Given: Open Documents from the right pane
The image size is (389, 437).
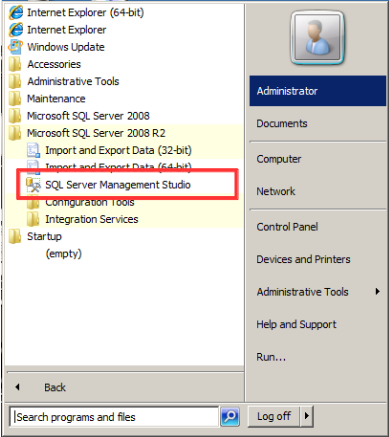Looking at the screenshot, I should (282, 123).
